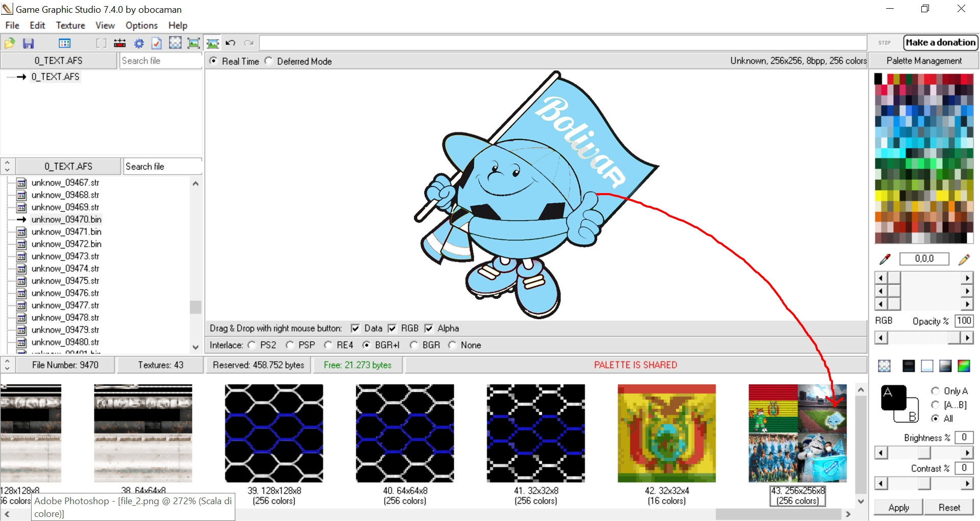Select the Real Time mode option
The width and height of the screenshot is (980, 521).
pos(214,61)
